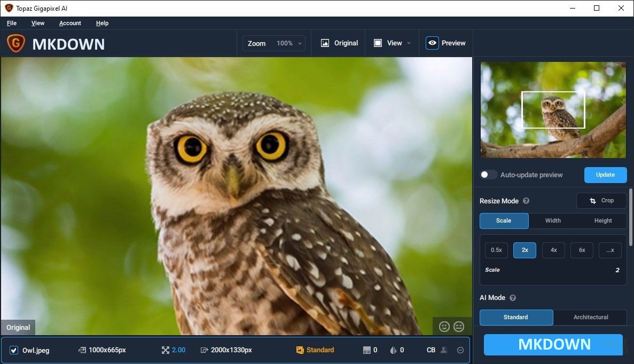
Task: Open the Zoom 100% dropdown
Action: (x=273, y=43)
